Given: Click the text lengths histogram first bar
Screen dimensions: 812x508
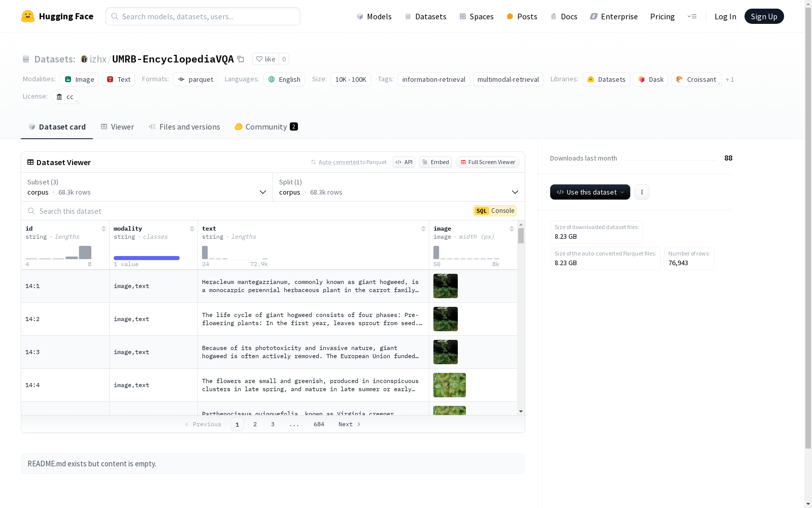Looking at the screenshot, I should (x=205, y=252).
